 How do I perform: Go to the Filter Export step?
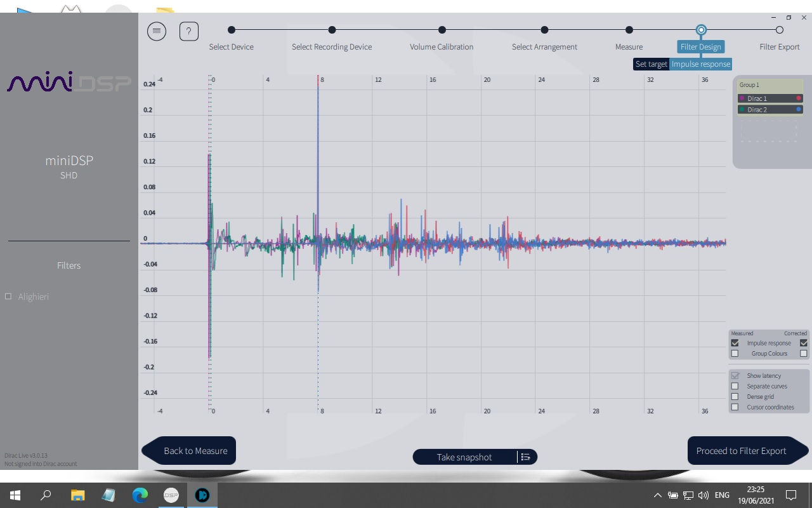pyautogui.click(x=779, y=30)
